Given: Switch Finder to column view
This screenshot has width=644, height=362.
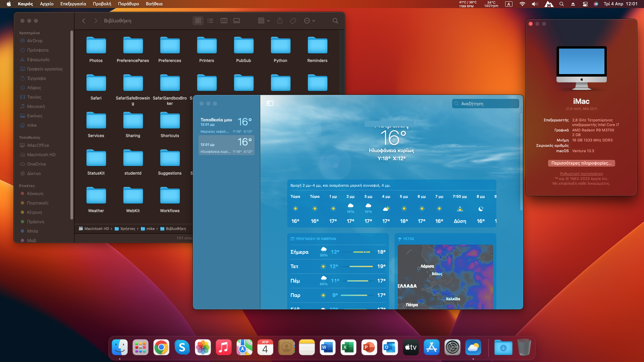Looking at the screenshot, I should 224,21.
